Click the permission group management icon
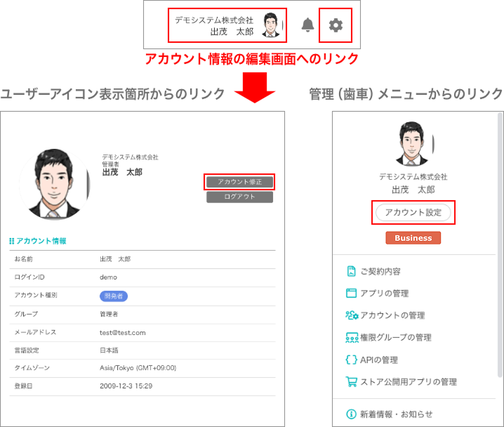504x427 pixels. (x=352, y=337)
